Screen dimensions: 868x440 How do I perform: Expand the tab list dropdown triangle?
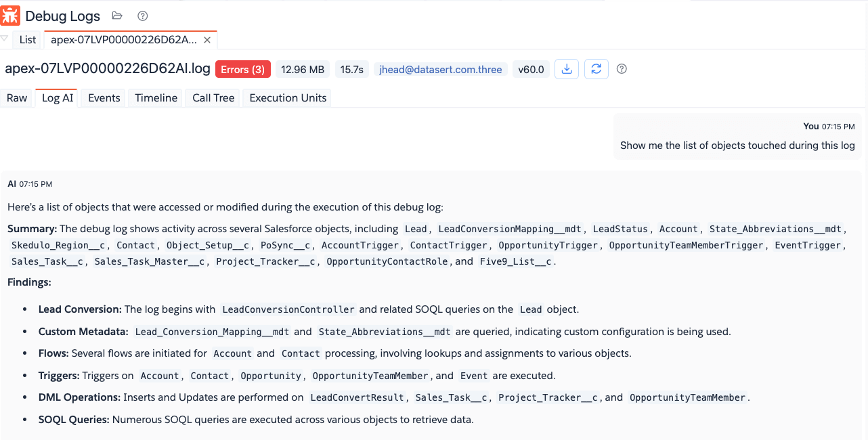pos(5,39)
